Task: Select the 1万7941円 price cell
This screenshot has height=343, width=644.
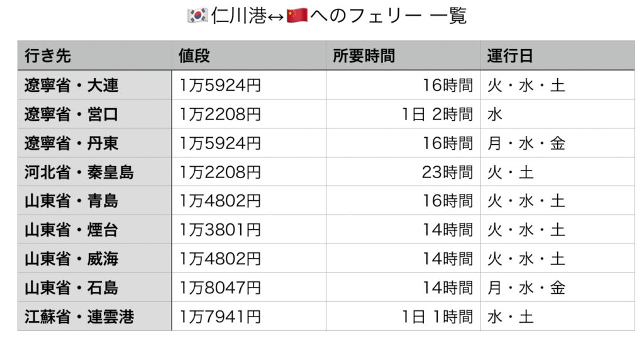Action: tap(249, 317)
